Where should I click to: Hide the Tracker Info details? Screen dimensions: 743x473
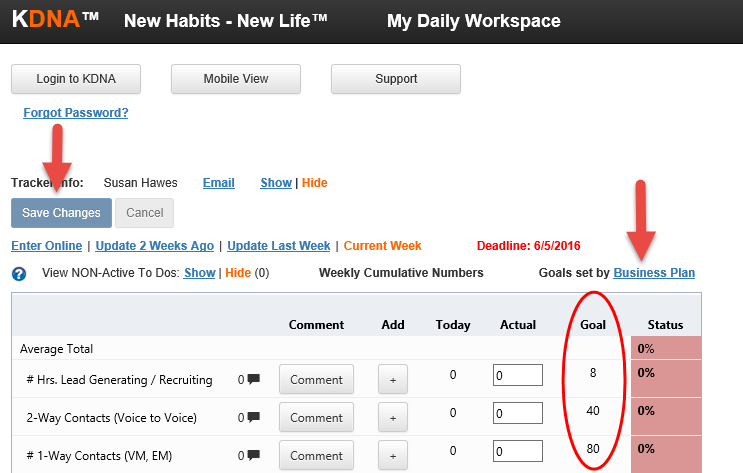314,183
